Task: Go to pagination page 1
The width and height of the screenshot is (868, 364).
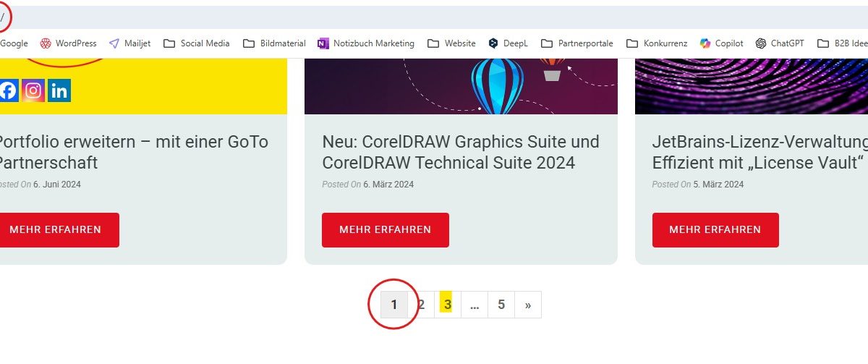Action: pos(394,305)
